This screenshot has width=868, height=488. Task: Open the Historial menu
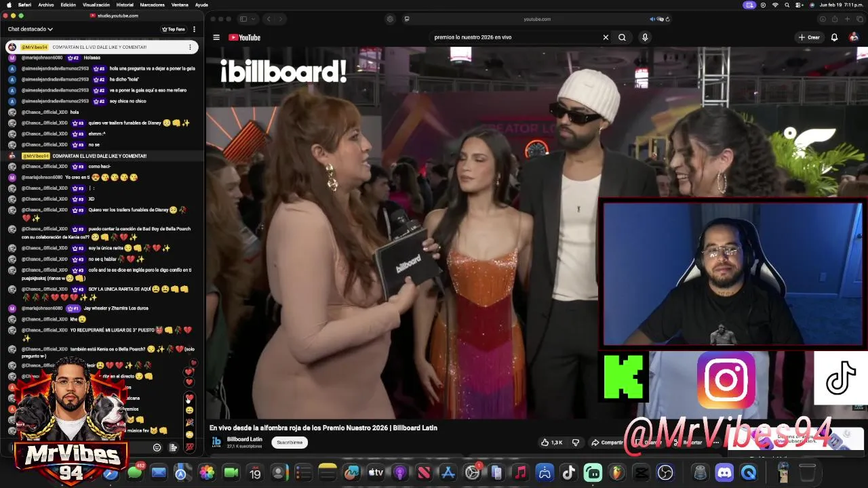point(125,5)
